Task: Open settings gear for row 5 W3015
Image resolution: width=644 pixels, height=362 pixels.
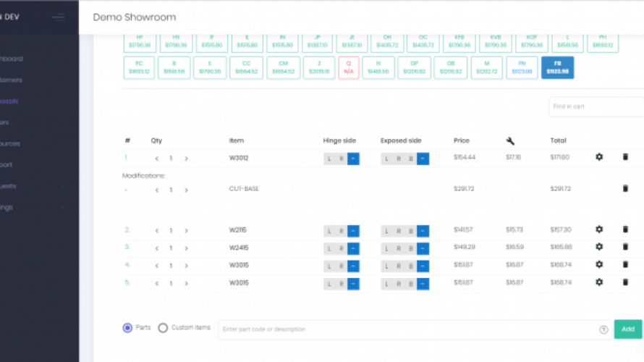Action: click(x=599, y=282)
